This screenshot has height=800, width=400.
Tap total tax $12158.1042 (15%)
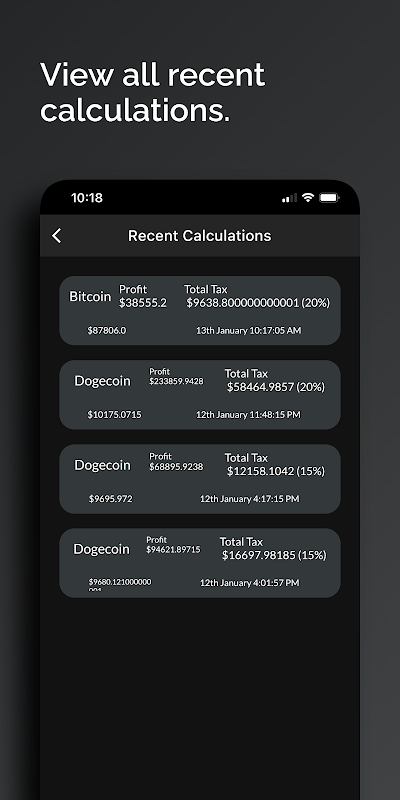click(276, 471)
